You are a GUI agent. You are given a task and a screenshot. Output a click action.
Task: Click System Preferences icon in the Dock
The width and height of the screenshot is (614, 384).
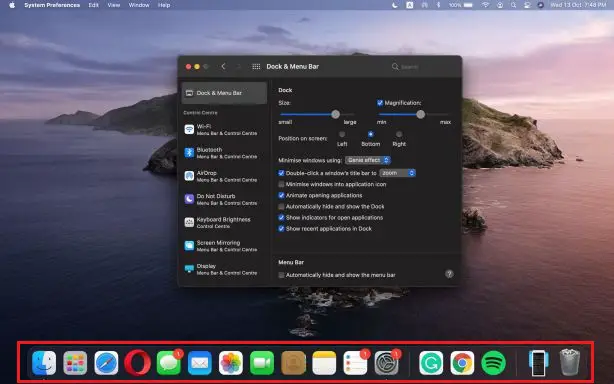(x=387, y=363)
